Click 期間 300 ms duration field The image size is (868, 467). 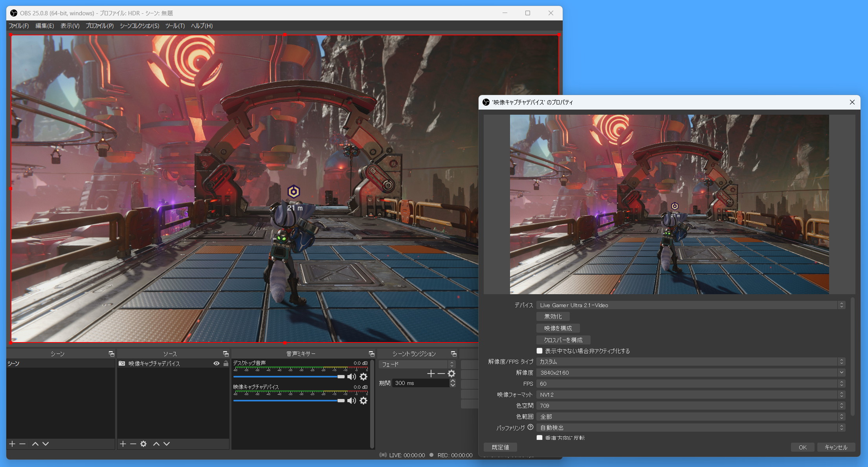point(421,383)
